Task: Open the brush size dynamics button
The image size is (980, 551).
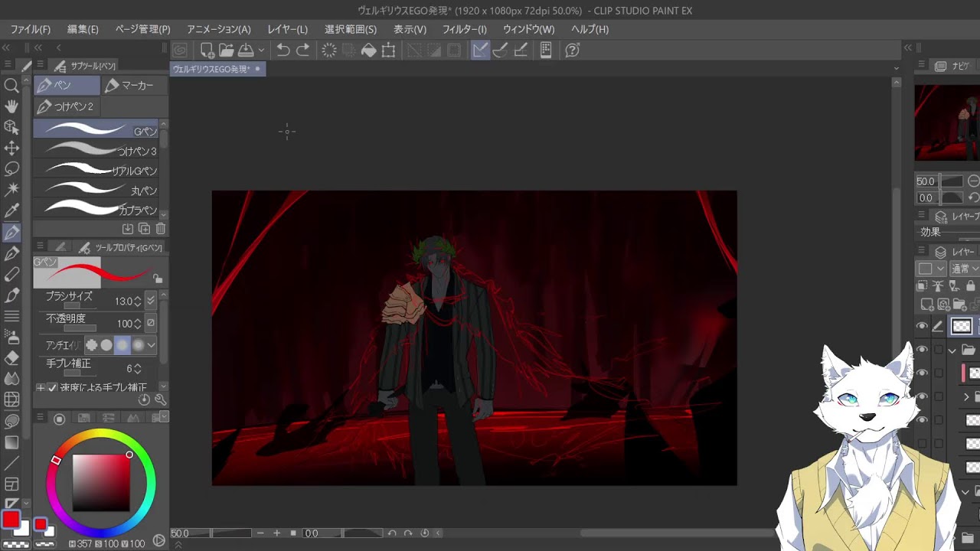Action: pos(151,301)
